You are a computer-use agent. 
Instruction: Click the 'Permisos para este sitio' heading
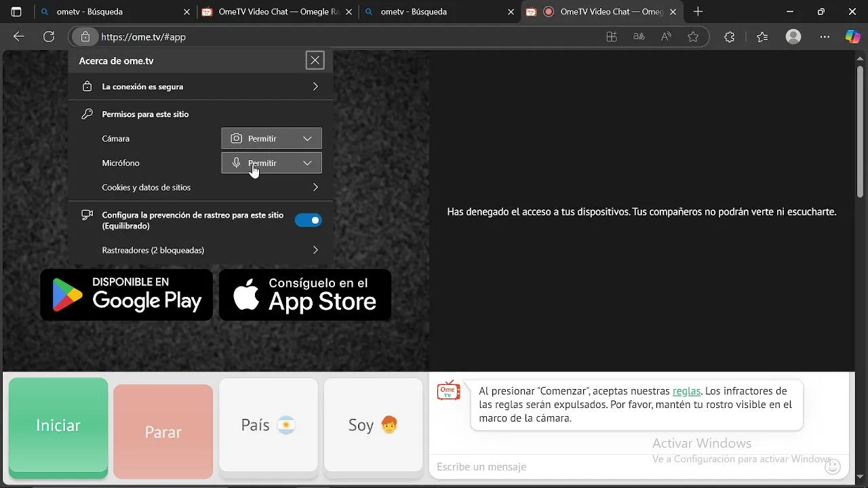(145, 114)
